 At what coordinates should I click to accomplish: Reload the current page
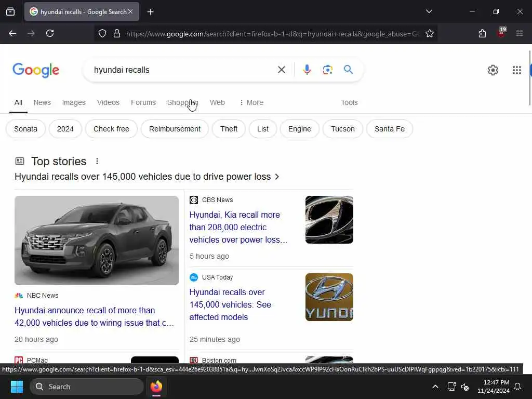50,33
